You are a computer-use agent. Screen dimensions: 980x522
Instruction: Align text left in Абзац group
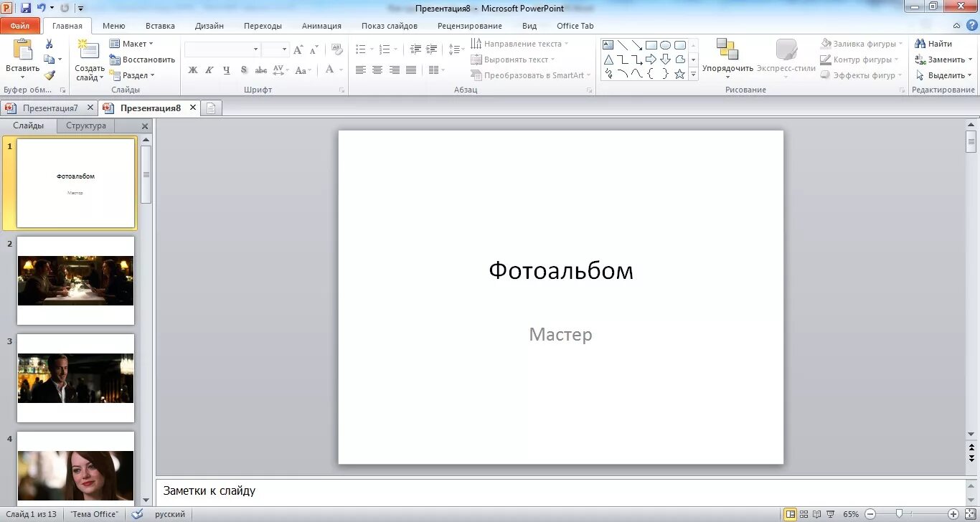click(360, 70)
